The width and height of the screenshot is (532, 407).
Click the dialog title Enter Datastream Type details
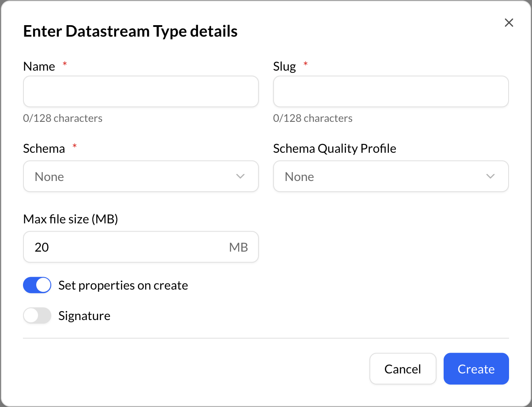[x=130, y=31]
